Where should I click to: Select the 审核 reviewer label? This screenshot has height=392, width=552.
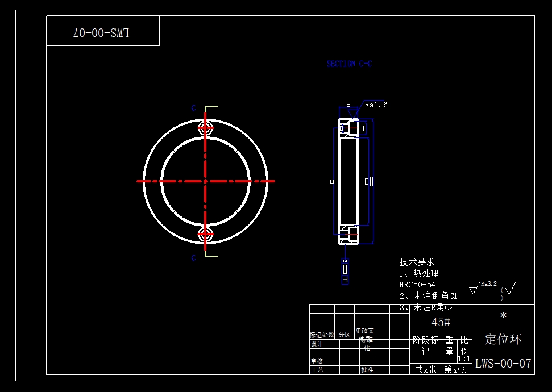coord(317,361)
